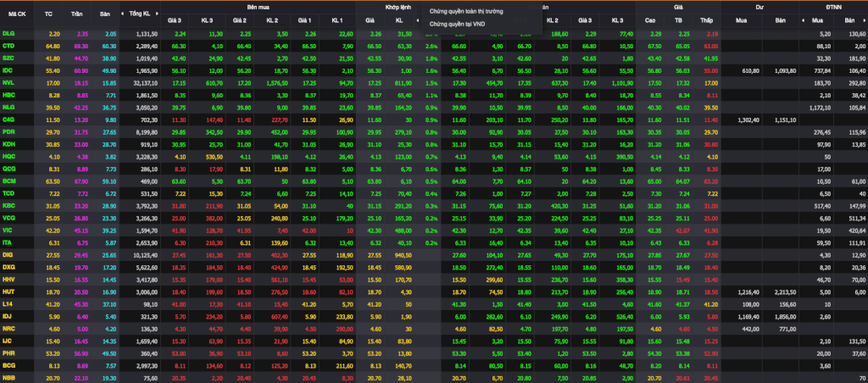This screenshot has width=868, height=383.
Task: Click the right arrow beside Tổng KL header
Action: pos(156,14)
